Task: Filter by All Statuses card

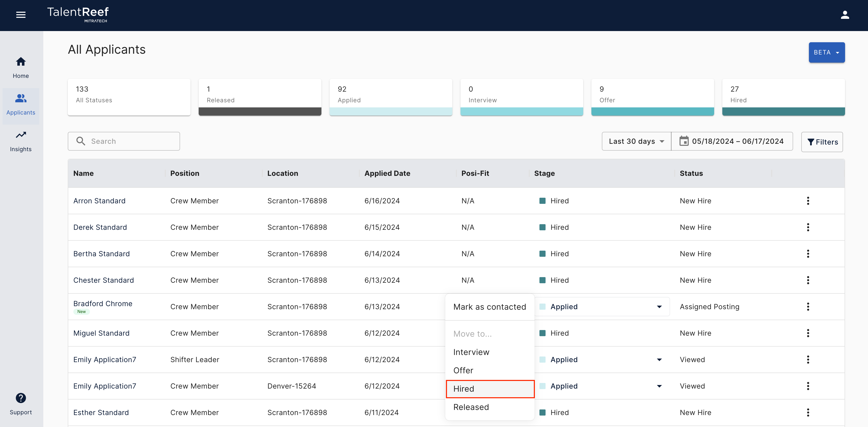Action: [x=129, y=97]
